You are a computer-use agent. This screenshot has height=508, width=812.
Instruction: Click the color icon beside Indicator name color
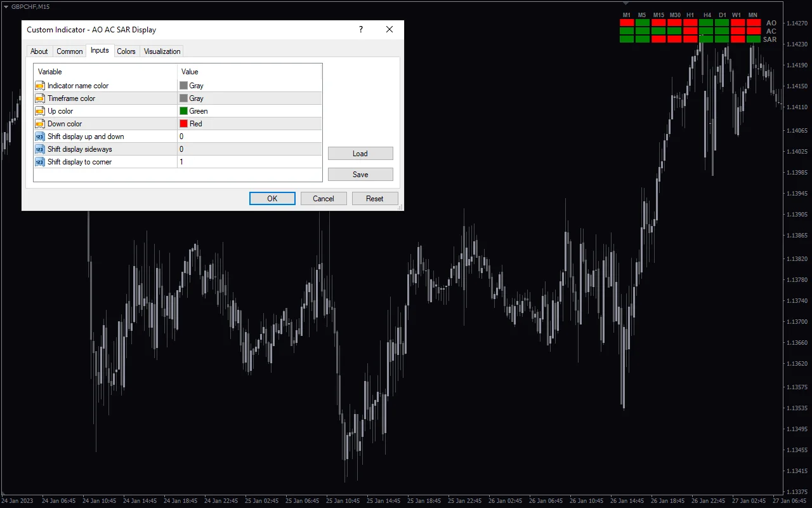pos(40,86)
